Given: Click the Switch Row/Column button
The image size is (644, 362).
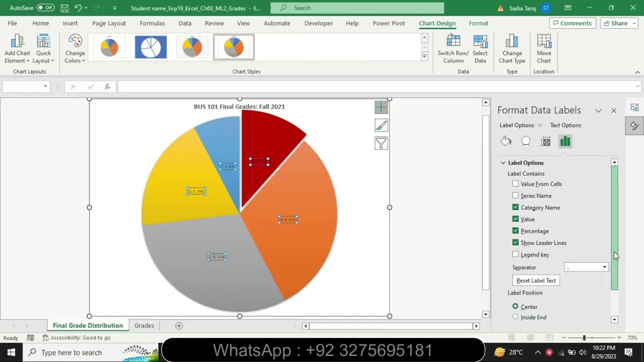Looking at the screenshot, I should (453, 49).
